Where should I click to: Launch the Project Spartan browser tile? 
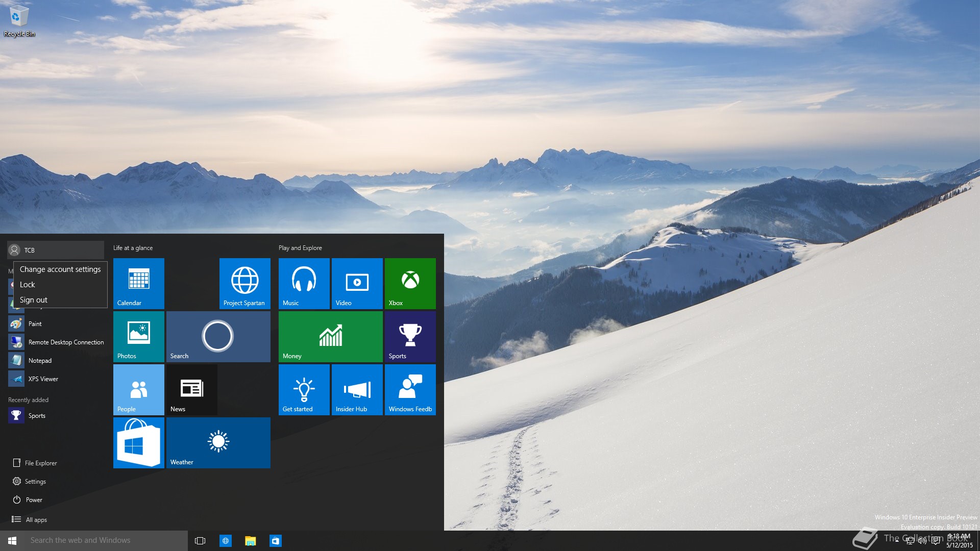245,283
